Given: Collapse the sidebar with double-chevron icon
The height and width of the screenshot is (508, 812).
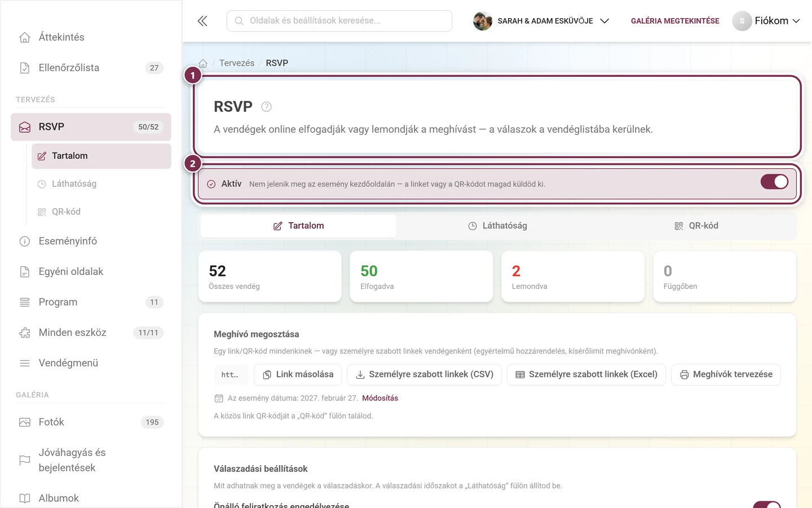Looking at the screenshot, I should pos(202,21).
